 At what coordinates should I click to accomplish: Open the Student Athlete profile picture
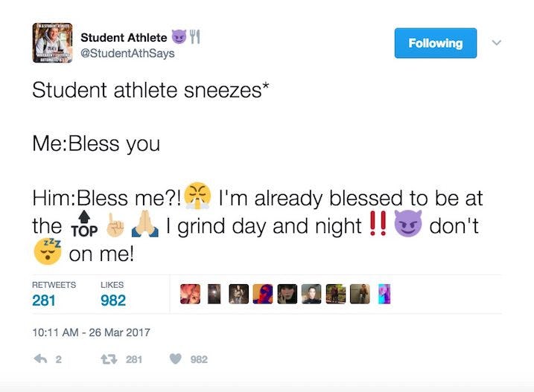pos(52,42)
